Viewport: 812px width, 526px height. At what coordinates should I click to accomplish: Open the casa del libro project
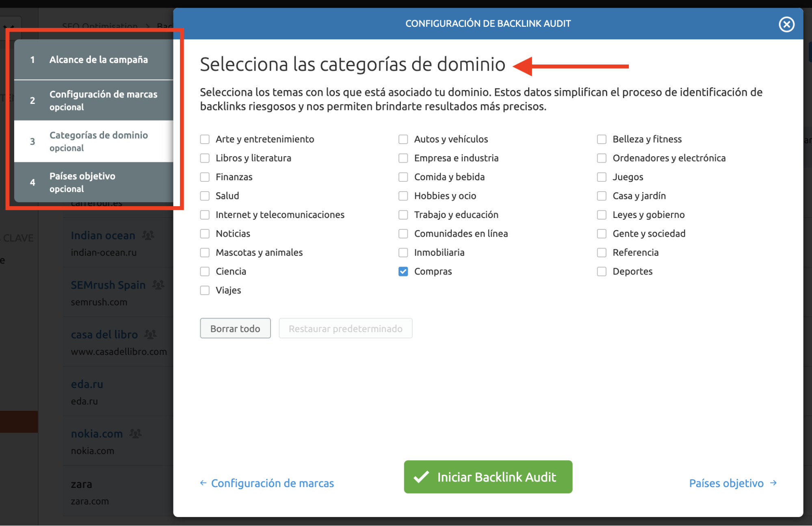[x=104, y=334]
